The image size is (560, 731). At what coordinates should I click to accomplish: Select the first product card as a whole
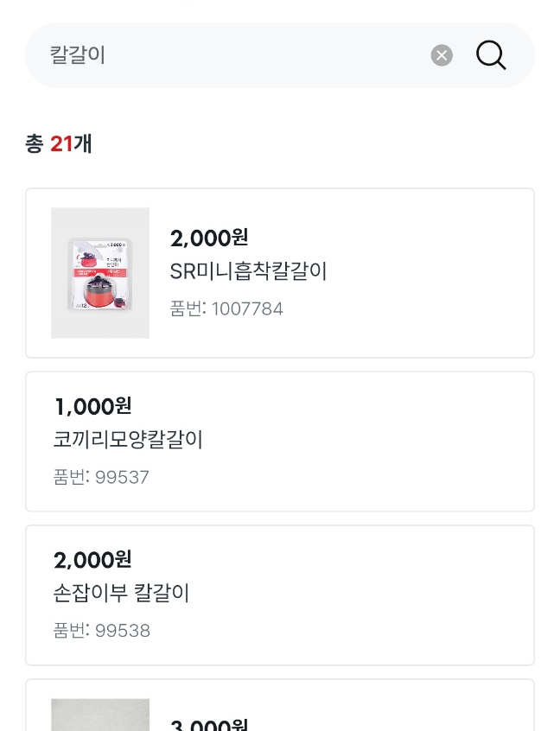[280, 273]
